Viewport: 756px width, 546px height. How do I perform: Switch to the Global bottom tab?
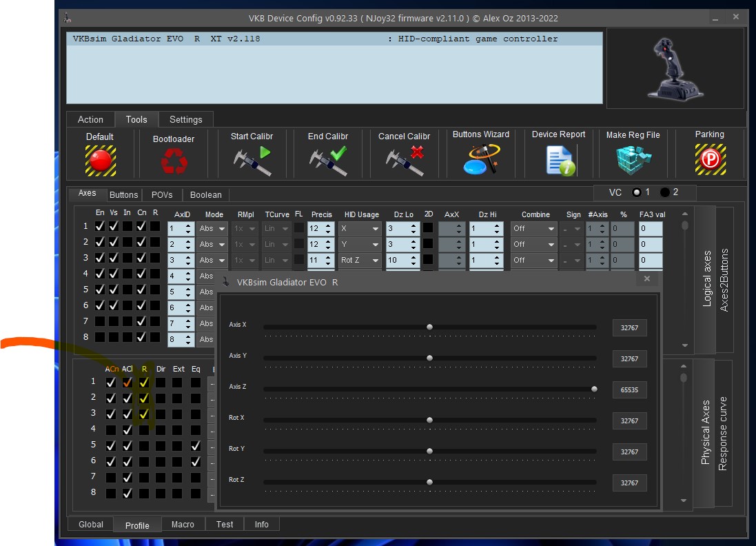point(91,525)
